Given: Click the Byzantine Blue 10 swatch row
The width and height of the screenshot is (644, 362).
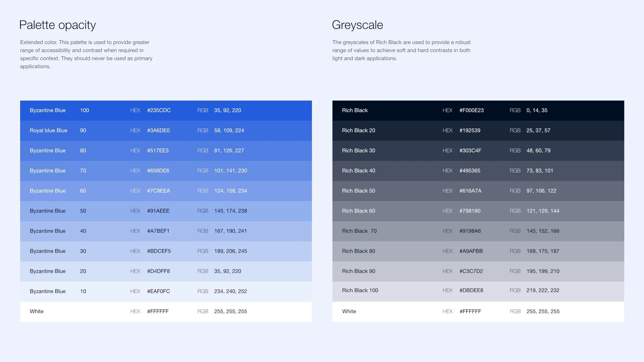Looking at the screenshot, I should click(166, 291).
